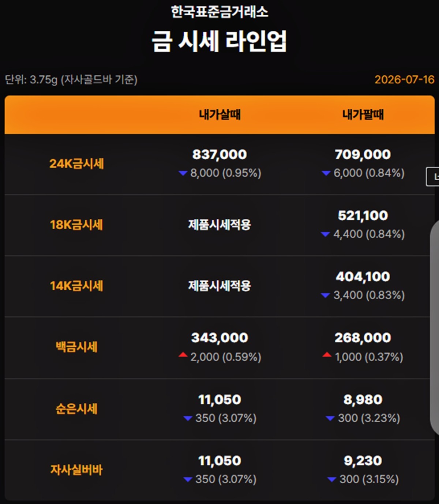Screen dimensions: 439x504
Task: Click the blue down arrow beside 300 (3.23%)
Action: click(330, 418)
